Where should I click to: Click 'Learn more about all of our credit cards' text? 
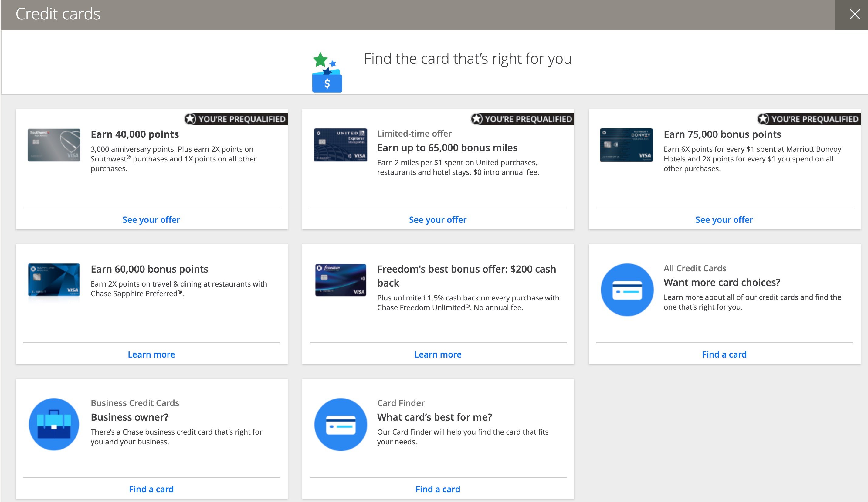point(752,302)
